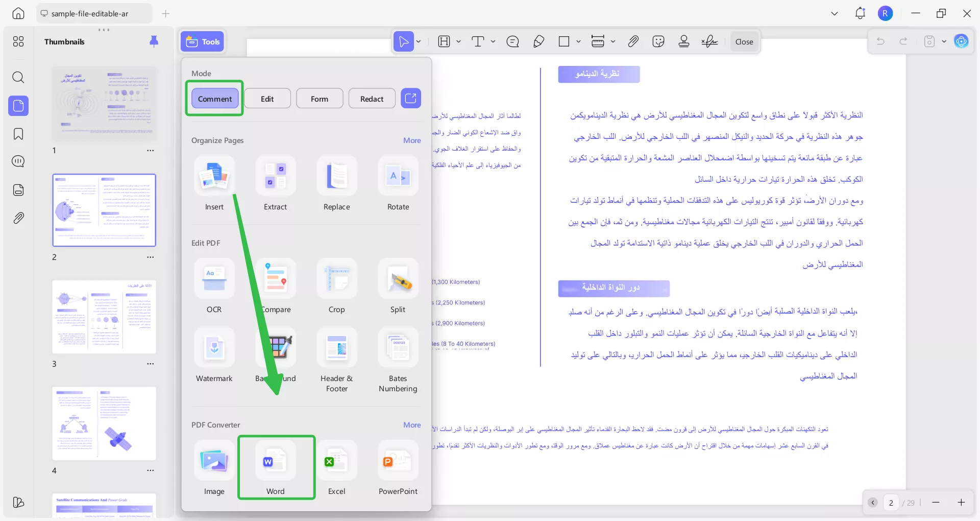Expand the measure tool dropdown
Viewport: 980px width, 521px height.
(x=613, y=42)
